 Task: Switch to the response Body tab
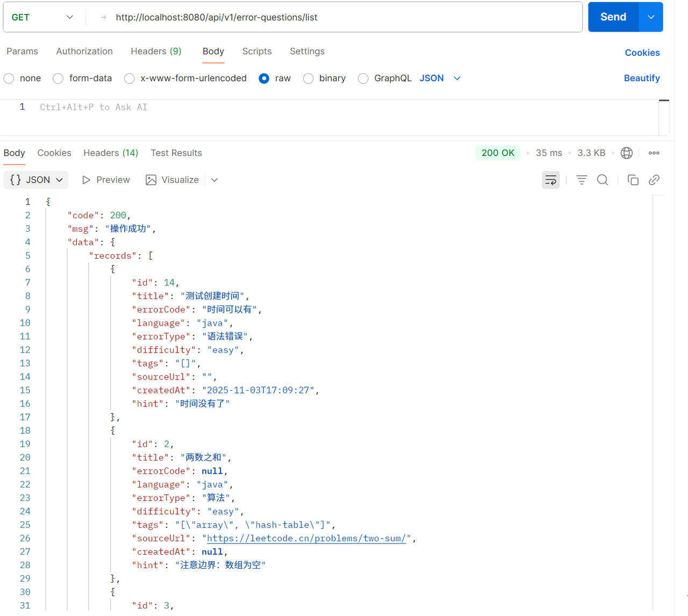[x=15, y=153]
